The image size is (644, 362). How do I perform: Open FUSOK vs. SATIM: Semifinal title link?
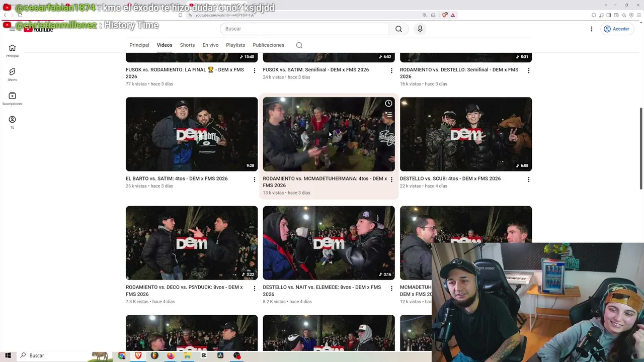coord(315,70)
